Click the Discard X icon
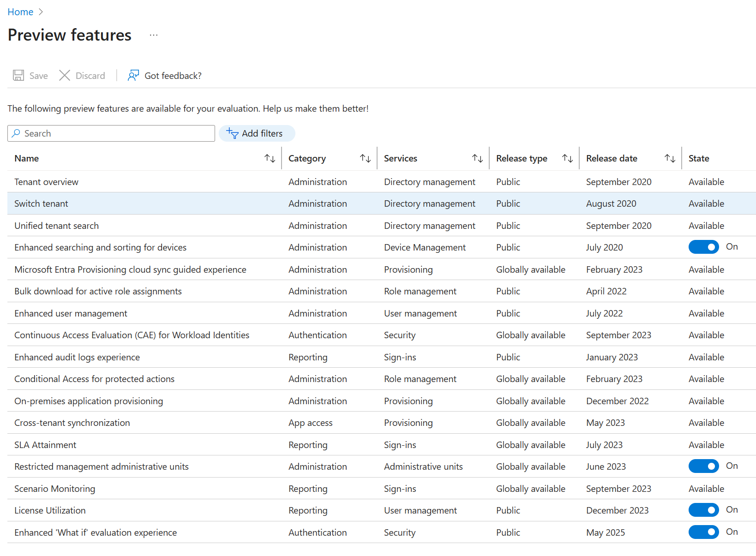Viewport: 756px width, 556px height. pyautogui.click(x=65, y=76)
